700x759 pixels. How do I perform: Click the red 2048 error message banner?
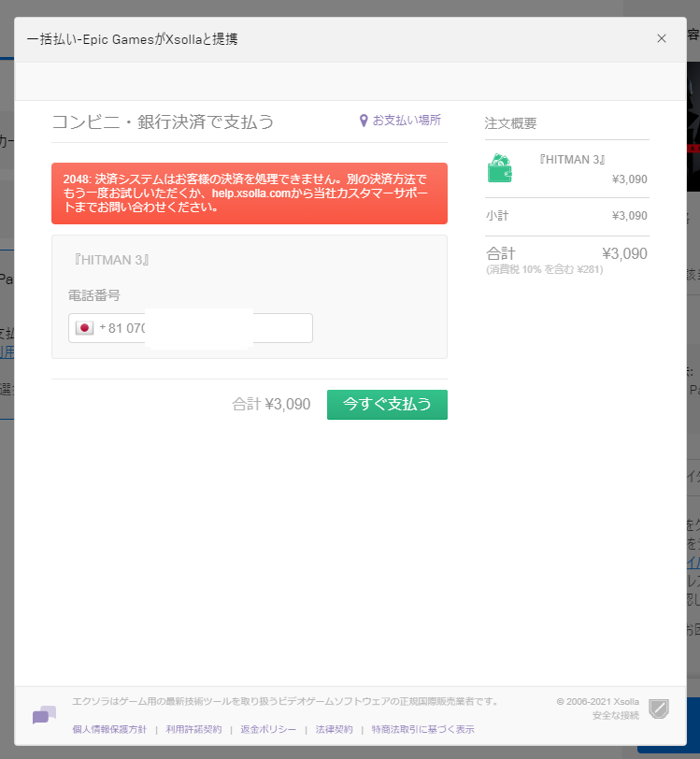click(249, 193)
